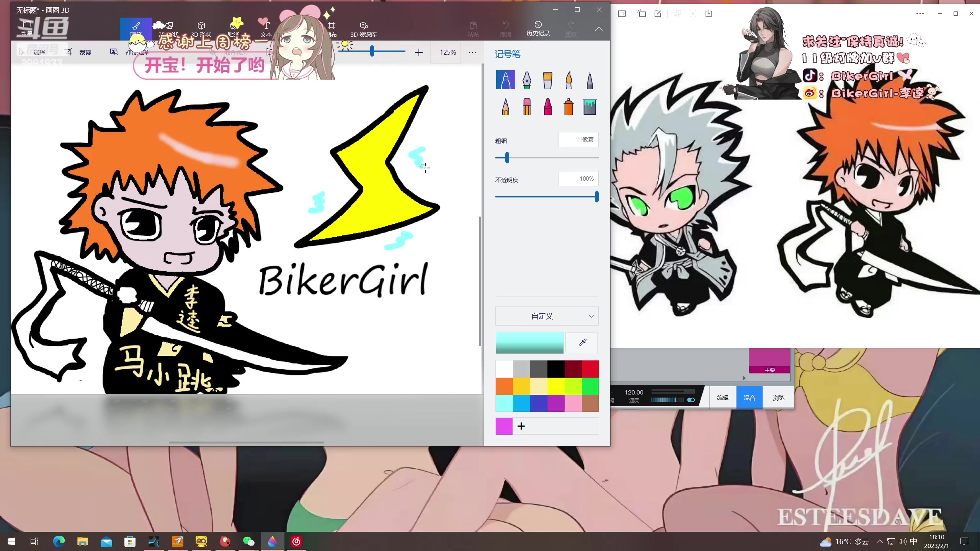The image size is (980, 551).
Task: Open the Brushes tab in Paint 3D
Action: point(136,29)
